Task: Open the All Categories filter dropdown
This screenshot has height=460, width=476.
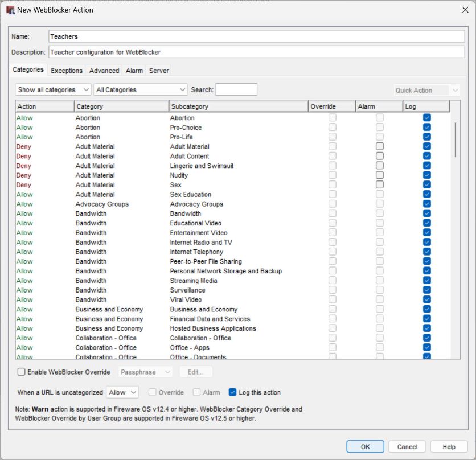Action: [139, 89]
